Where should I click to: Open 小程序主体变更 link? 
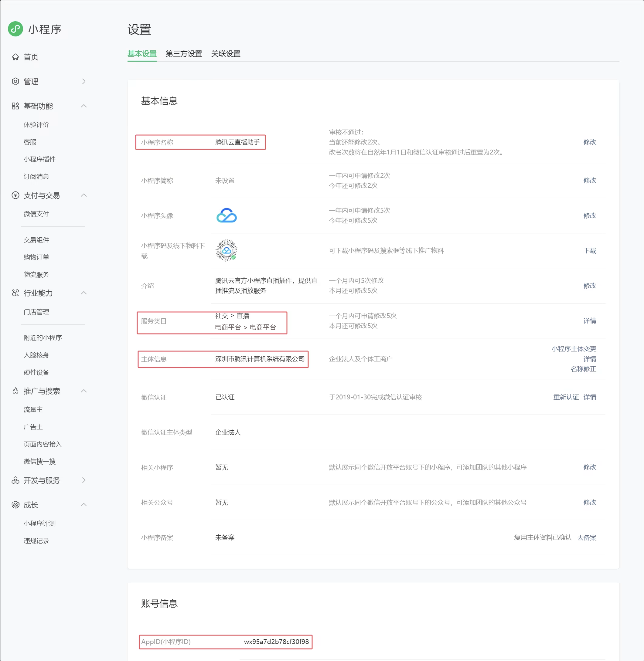pyautogui.click(x=574, y=349)
